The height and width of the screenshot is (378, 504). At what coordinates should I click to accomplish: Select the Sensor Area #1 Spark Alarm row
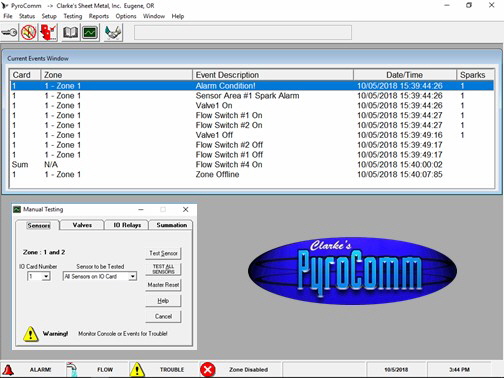[x=252, y=96]
